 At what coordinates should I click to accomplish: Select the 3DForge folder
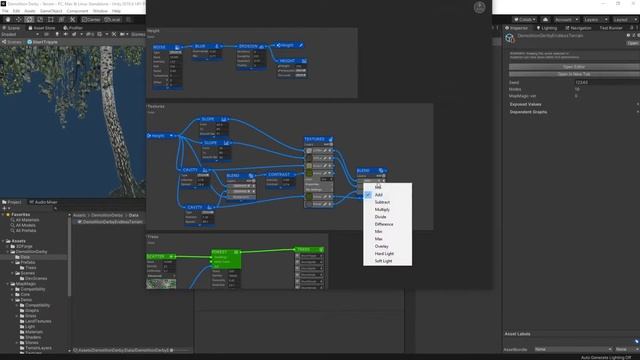pyautogui.click(x=24, y=247)
